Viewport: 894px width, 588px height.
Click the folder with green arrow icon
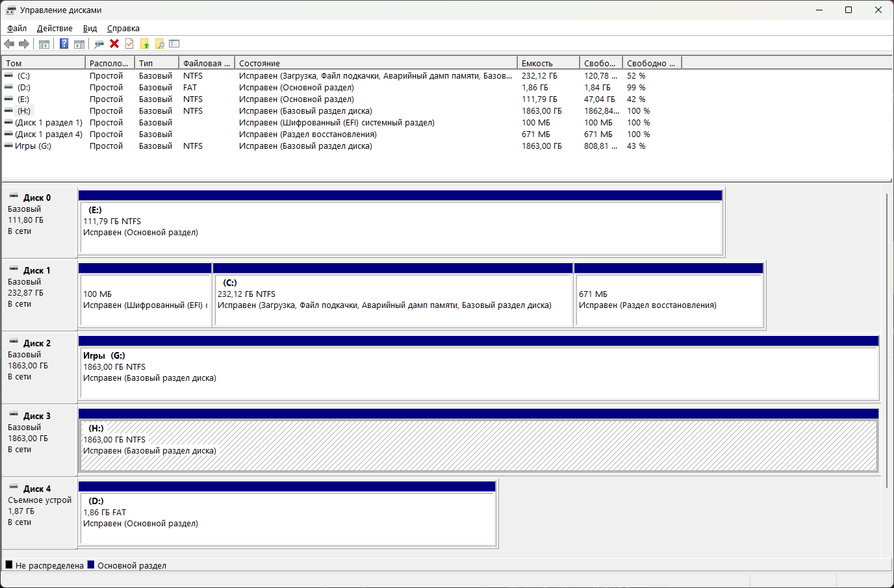(144, 44)
